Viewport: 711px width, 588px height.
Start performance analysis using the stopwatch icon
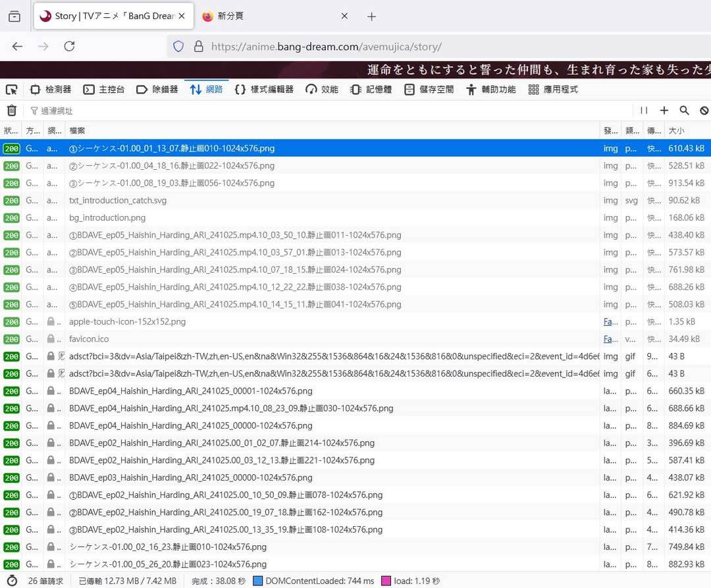(11, 581)
